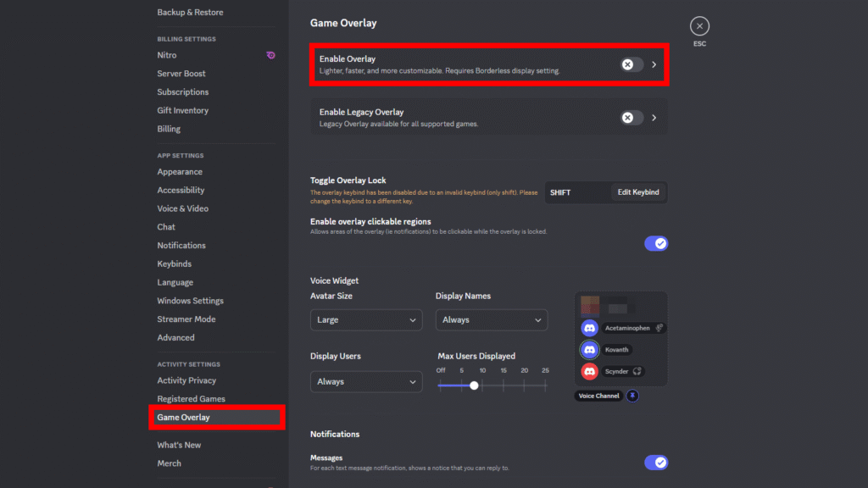The height and width of the screenshot is (488, 868).
Task: Click the pin icon next to Voice Channel
Action: pos(632,396)
